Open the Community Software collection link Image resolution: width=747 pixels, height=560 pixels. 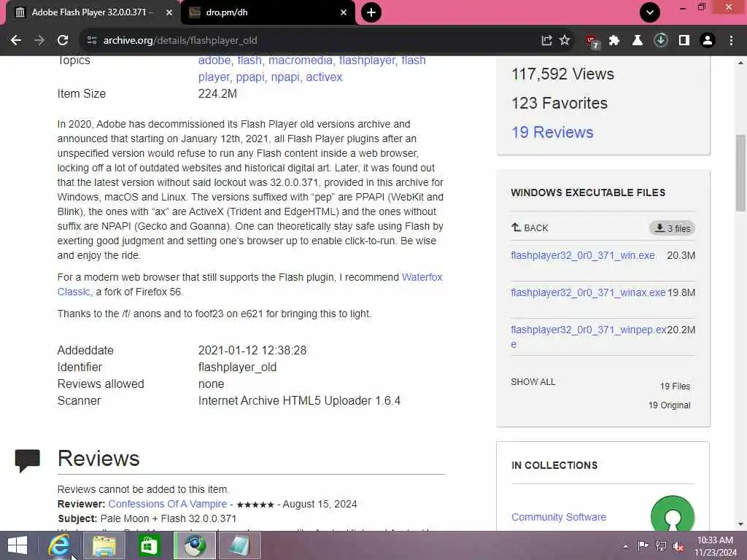click(x=559, y=517)
